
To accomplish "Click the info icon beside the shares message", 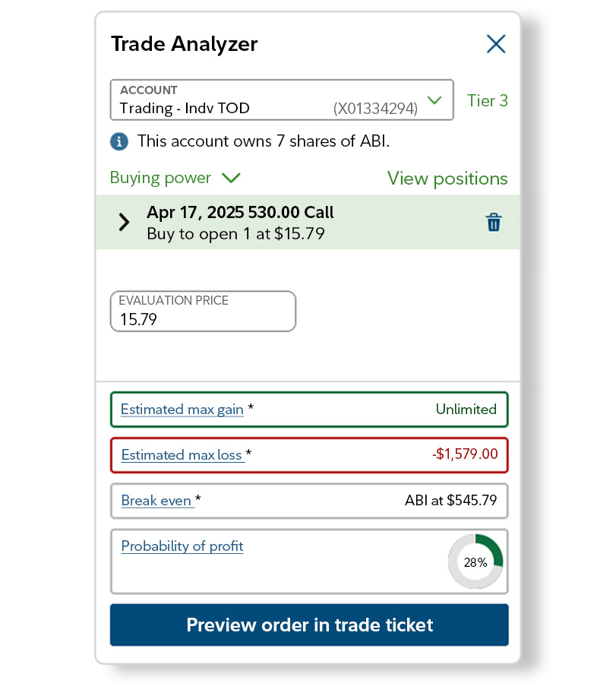I will point(119,141).
